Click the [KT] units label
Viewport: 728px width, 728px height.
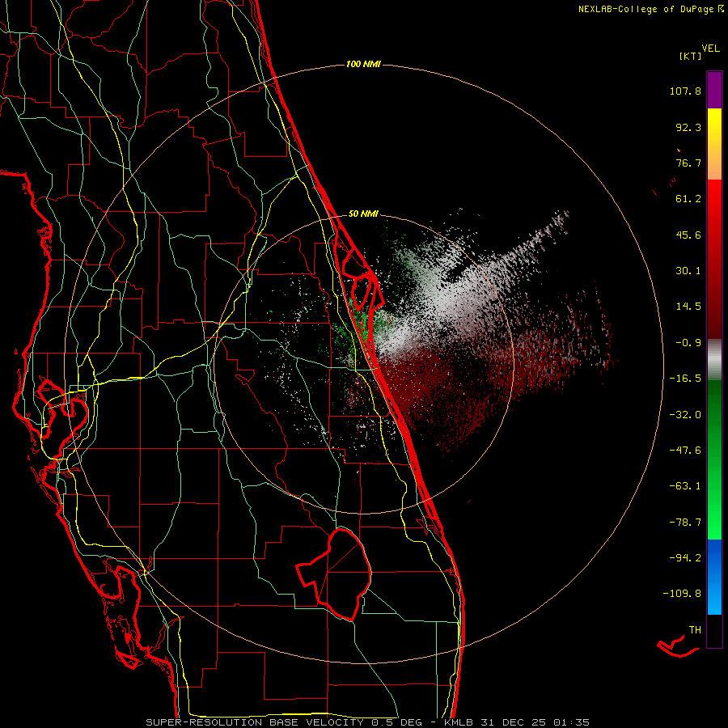tap(690, 56)
